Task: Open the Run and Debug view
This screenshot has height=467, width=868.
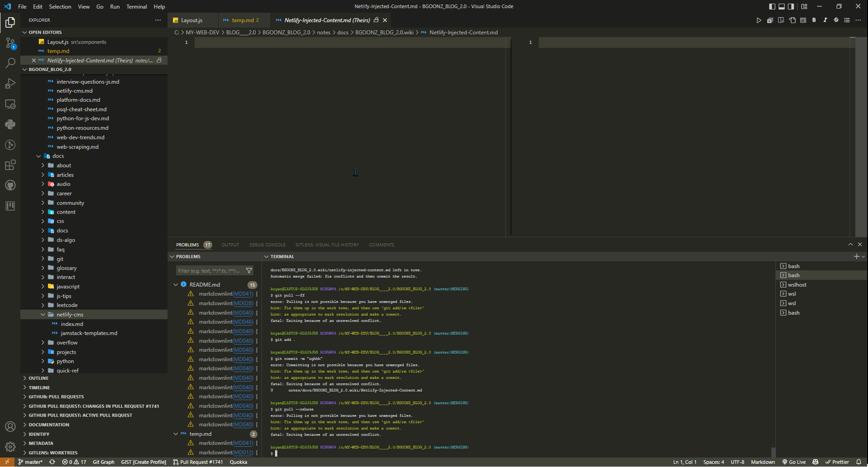Action: [10, 84]
